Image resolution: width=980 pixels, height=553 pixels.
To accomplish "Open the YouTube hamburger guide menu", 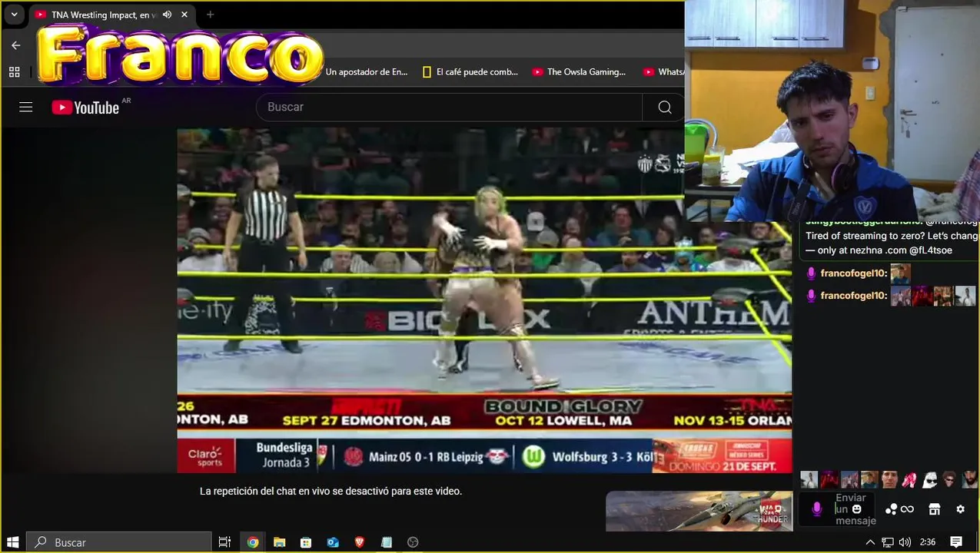I will (26, 108).
